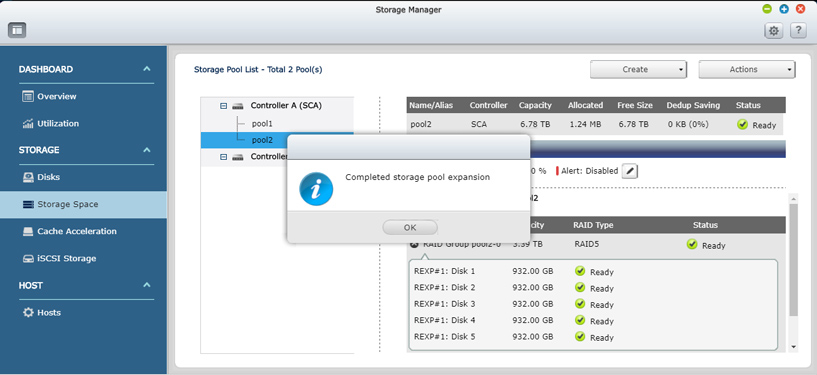The width and height of the screenshot is (817, 375).
Task: Click the Hosts gear icon
Action: [x=28, y=312]
